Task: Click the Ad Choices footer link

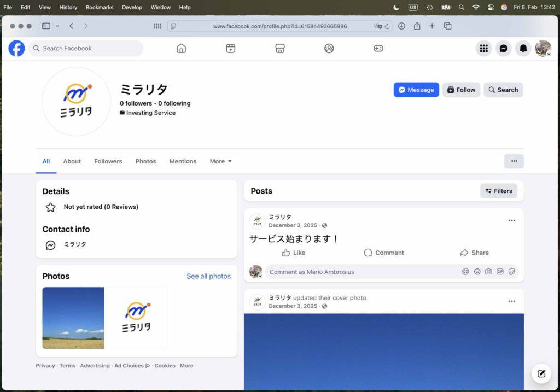Action: [132, 366]
